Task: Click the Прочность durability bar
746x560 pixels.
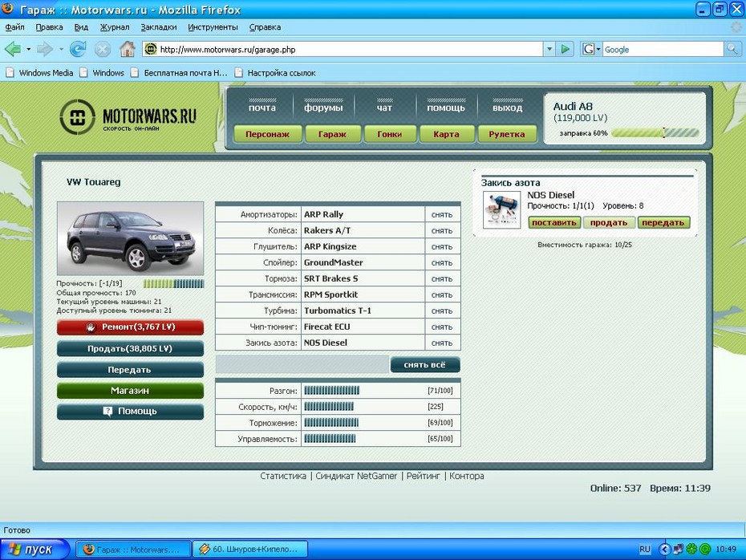Action: tap(173, 284)
